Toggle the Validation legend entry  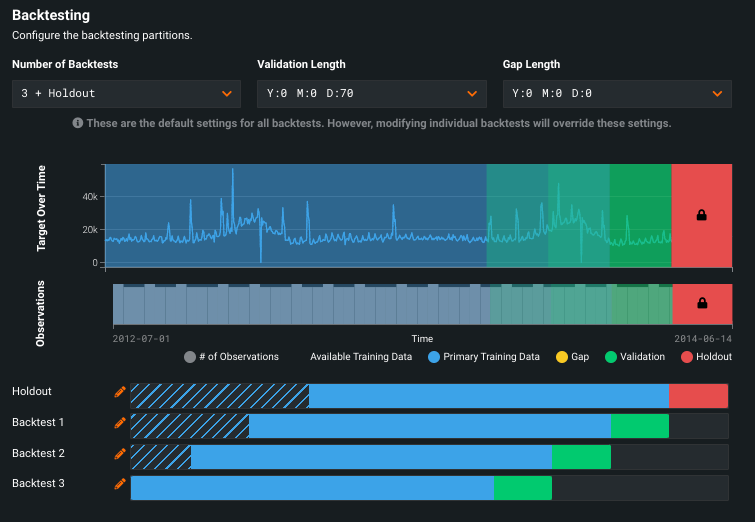(x=634, y=357)
